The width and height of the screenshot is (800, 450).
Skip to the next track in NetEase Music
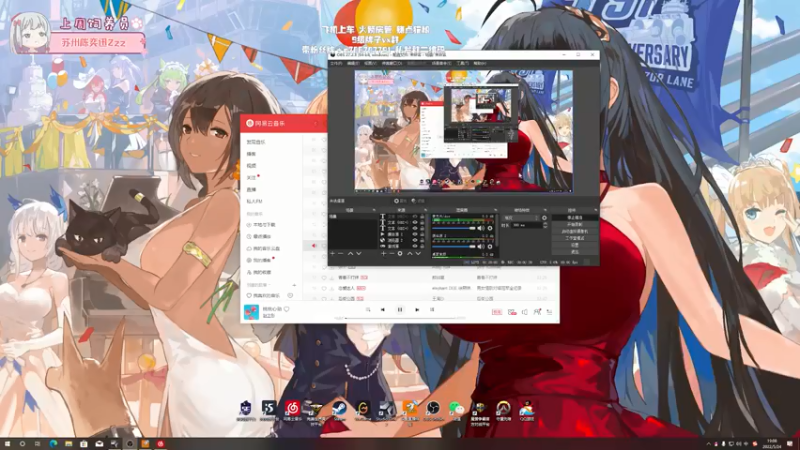(417, 309)
